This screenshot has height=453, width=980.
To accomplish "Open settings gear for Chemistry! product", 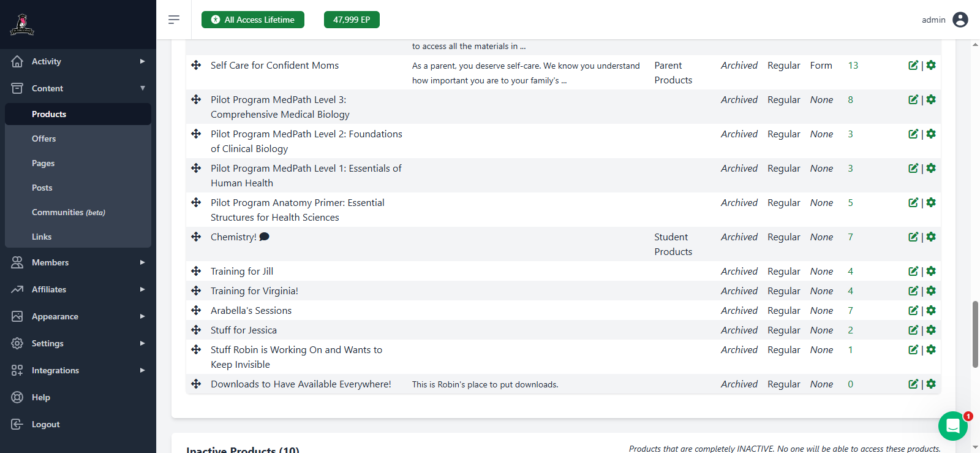I will pos(931,237).
